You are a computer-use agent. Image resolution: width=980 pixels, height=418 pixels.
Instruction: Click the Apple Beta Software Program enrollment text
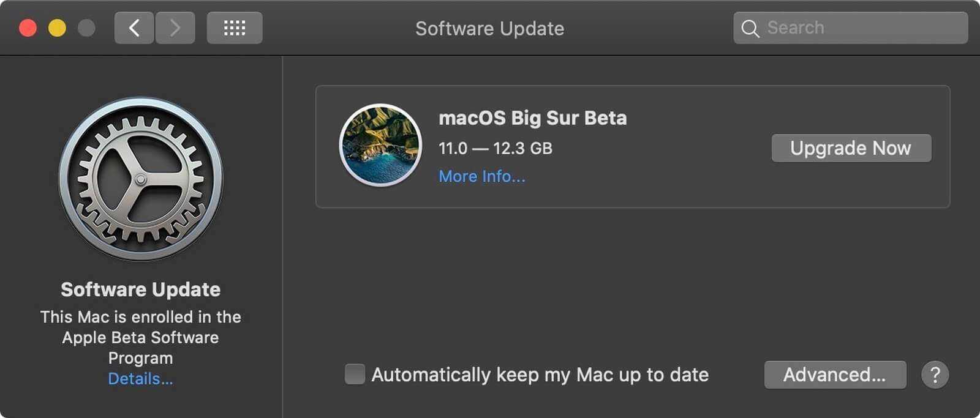(x=140, y=337)
